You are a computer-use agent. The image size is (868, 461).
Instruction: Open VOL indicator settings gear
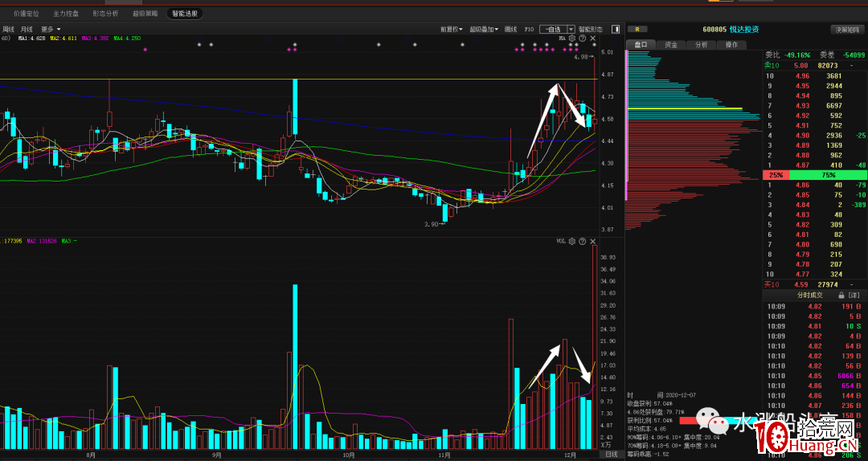[x=572, y=241]
